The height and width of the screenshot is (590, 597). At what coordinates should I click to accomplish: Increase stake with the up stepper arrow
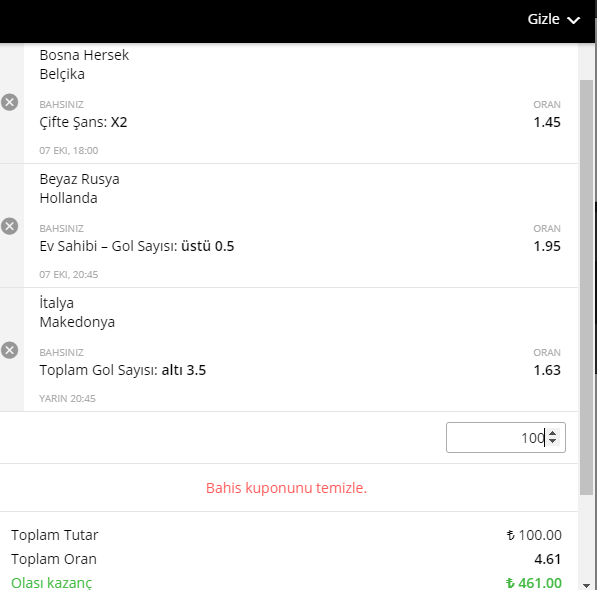point(553,433)
